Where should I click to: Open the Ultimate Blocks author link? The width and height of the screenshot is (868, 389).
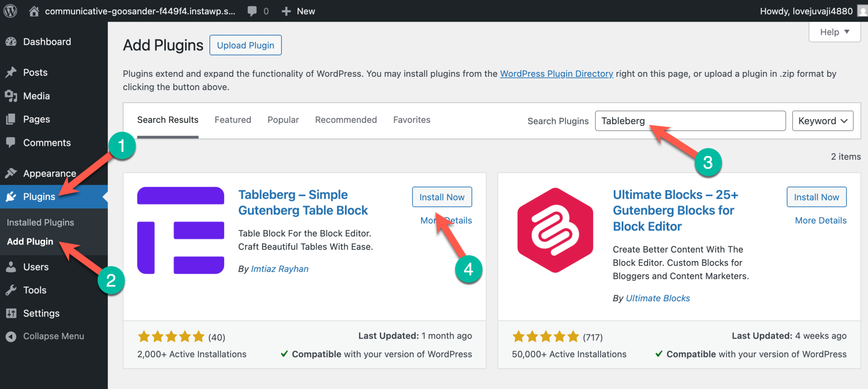(658, 298)
